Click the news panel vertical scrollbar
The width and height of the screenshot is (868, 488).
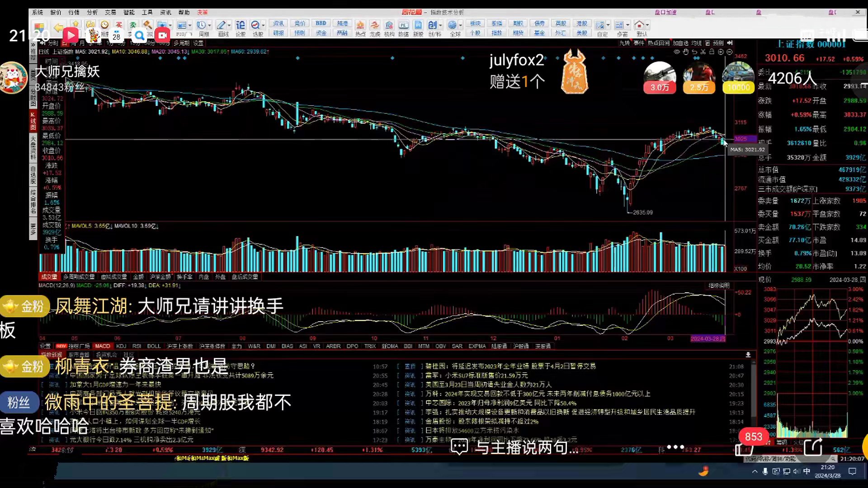(x=753, y=389)
